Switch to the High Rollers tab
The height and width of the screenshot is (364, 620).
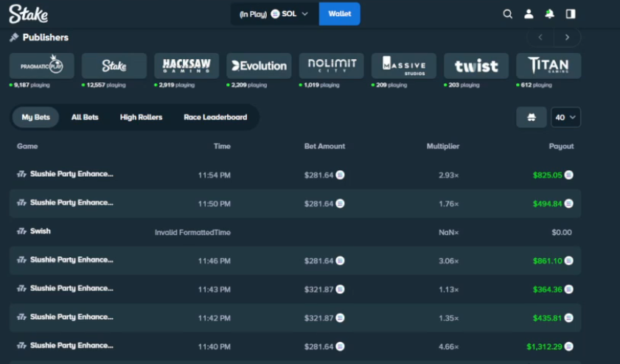[x=141, y=117]
